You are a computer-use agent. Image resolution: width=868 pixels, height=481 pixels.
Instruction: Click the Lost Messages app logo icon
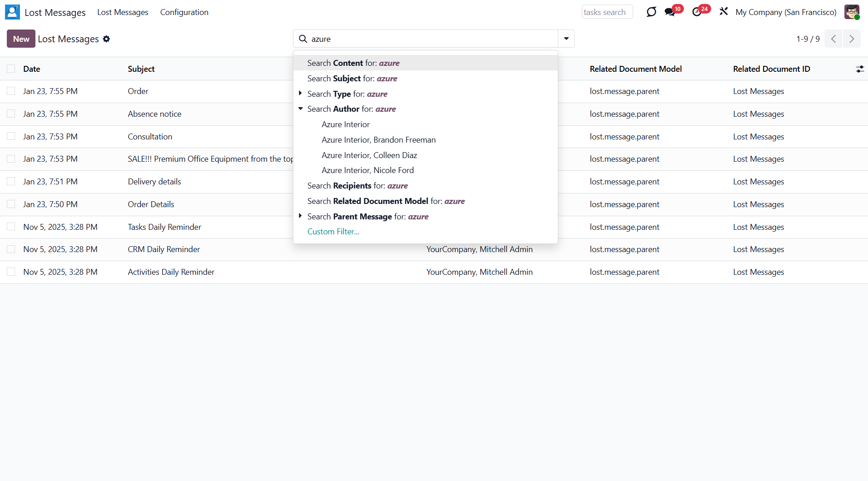pyautogui.click(x=12, y=12)
